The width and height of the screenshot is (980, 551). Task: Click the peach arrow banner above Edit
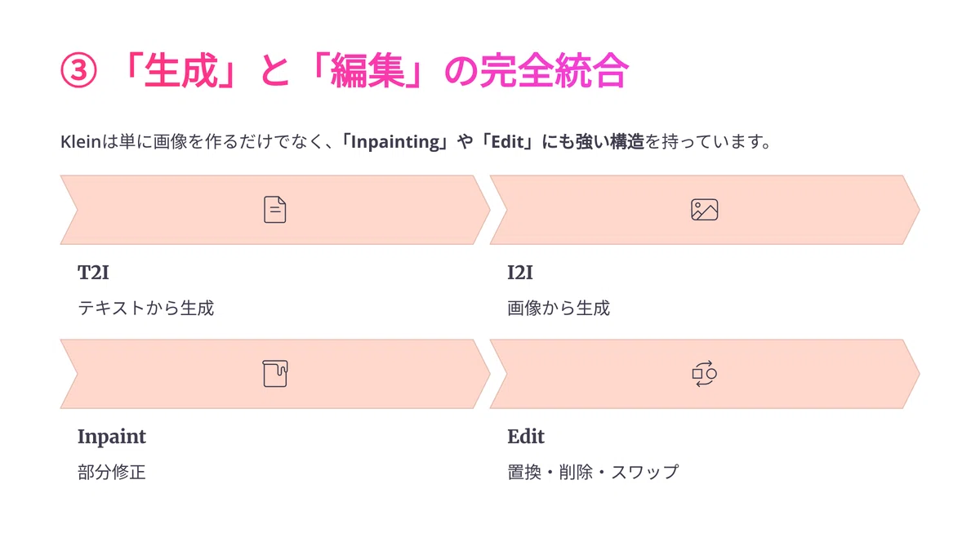tap(705, 374)
